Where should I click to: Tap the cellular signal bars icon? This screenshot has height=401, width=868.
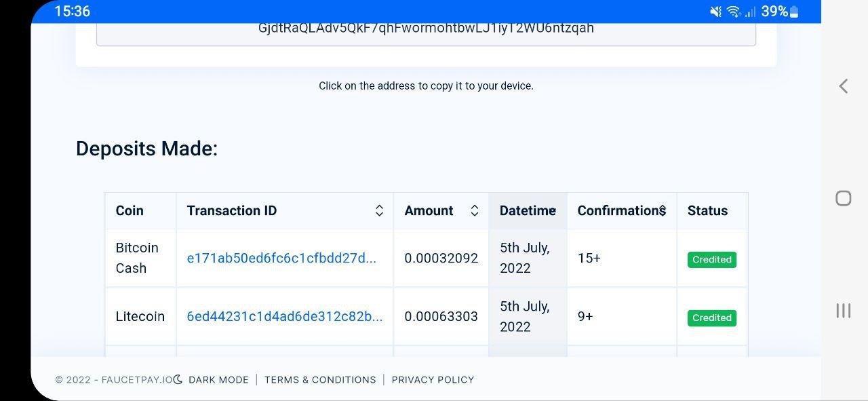[750, 12]
